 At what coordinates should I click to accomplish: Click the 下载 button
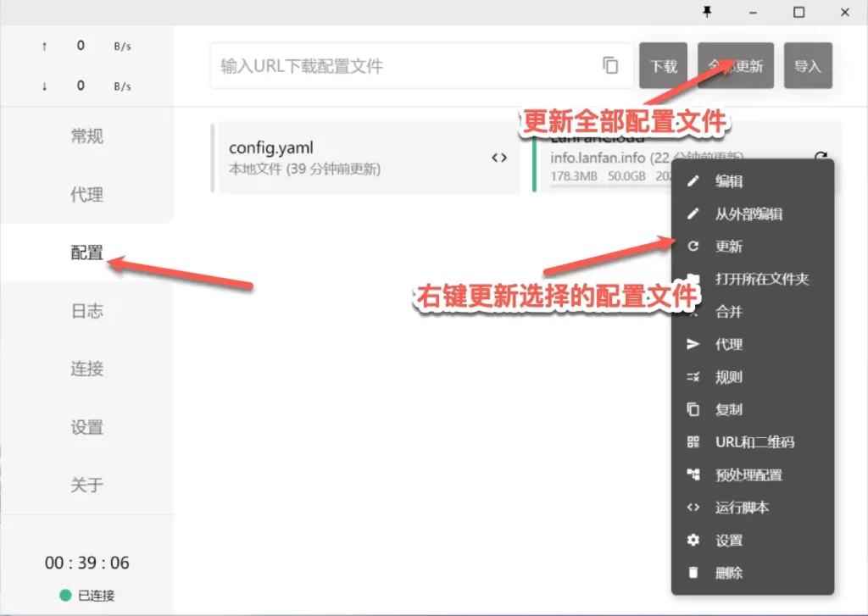click(663, 64)
